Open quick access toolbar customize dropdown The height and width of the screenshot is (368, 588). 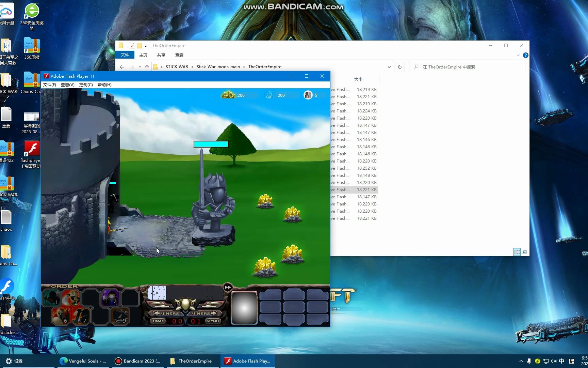click(146, 46)
